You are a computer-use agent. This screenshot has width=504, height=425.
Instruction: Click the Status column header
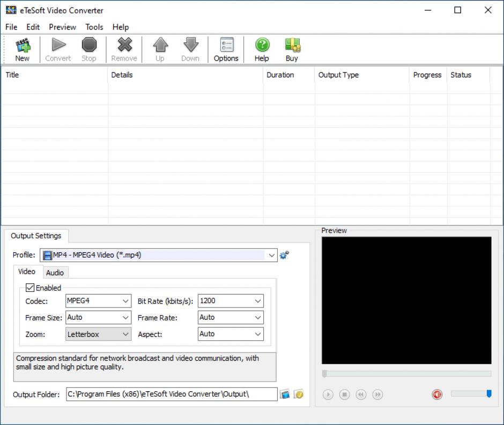[x=468, y=75]
